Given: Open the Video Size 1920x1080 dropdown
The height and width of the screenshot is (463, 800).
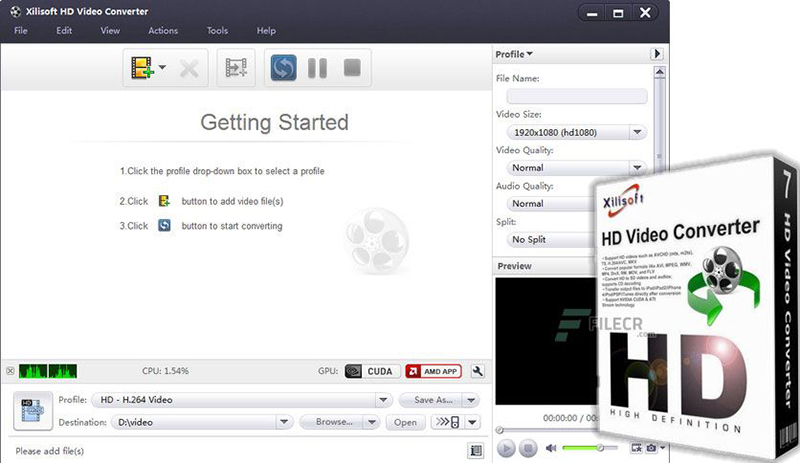Looking at the screenshot, I should click(577, 132).
